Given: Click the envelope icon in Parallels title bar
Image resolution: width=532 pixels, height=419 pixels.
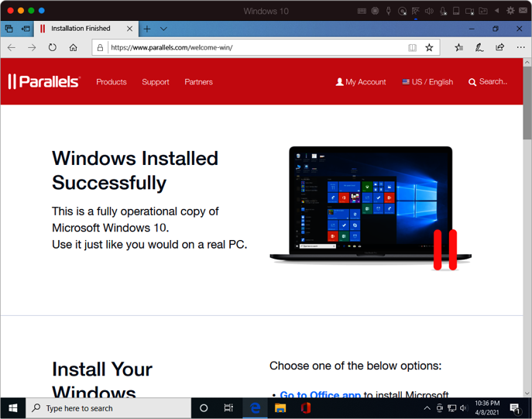Looking at the screenshot, I should click(523, 11).
